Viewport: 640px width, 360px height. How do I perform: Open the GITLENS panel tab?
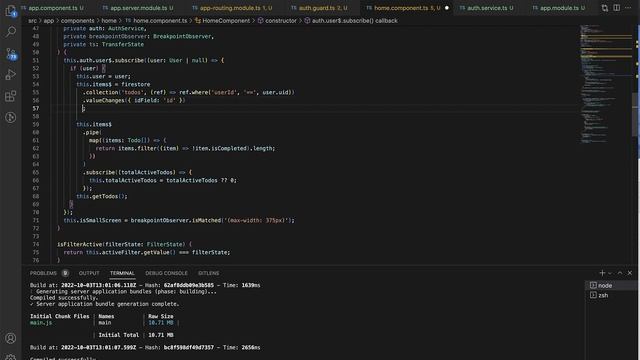click(209, 273)
